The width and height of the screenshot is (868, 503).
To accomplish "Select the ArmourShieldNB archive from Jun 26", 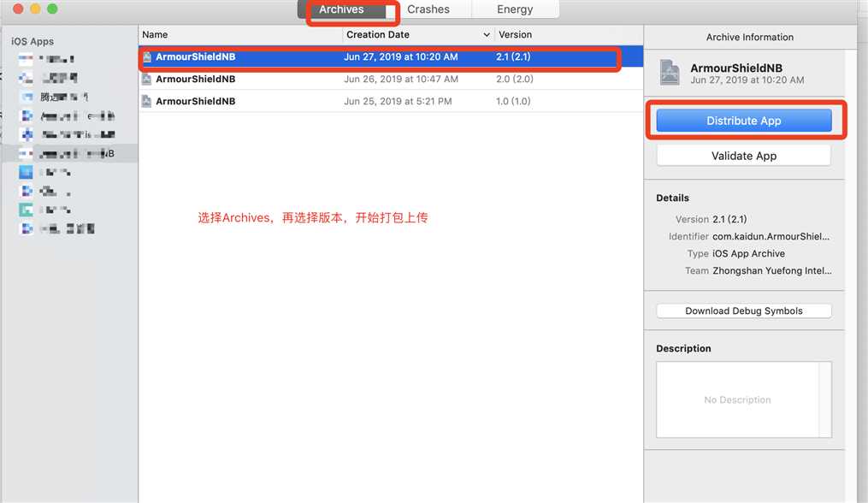I will pos(391,79).
